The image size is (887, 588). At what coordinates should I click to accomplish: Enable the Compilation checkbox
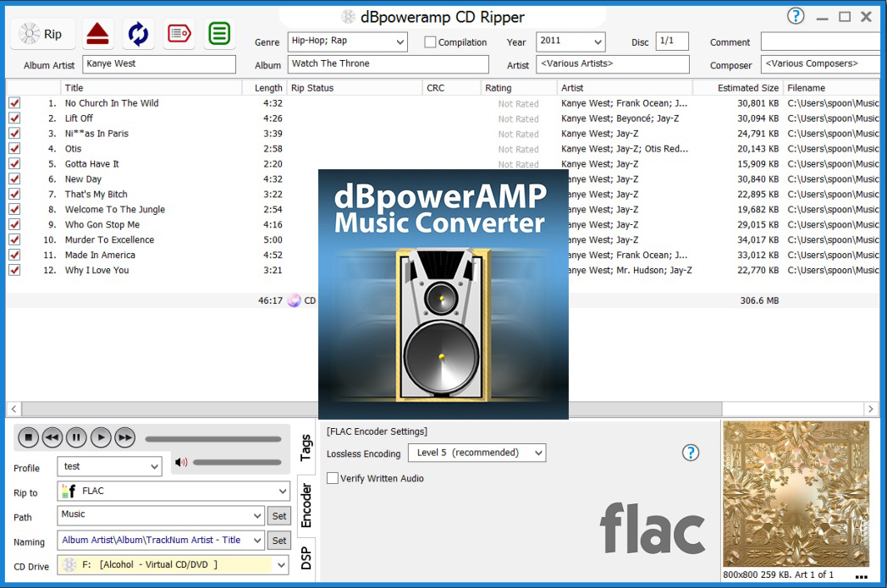[430, 41]
